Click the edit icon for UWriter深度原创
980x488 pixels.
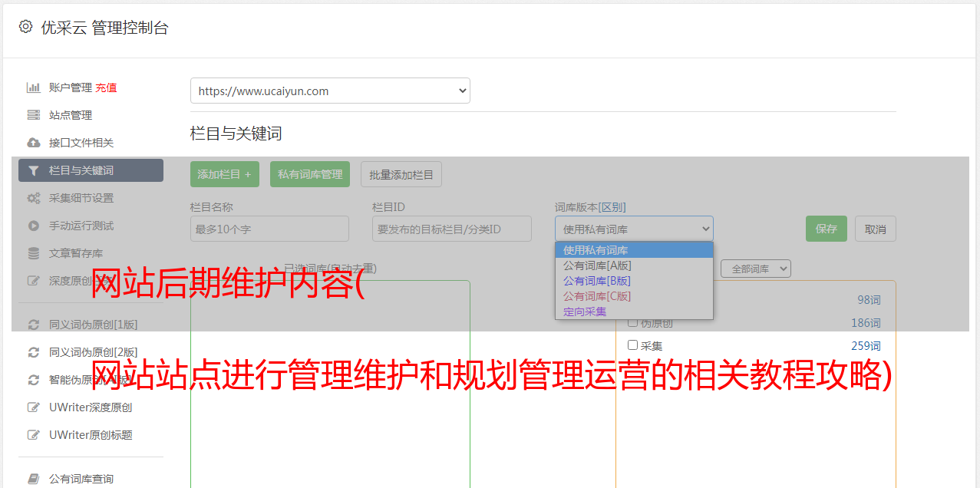[x=33, y=407]
